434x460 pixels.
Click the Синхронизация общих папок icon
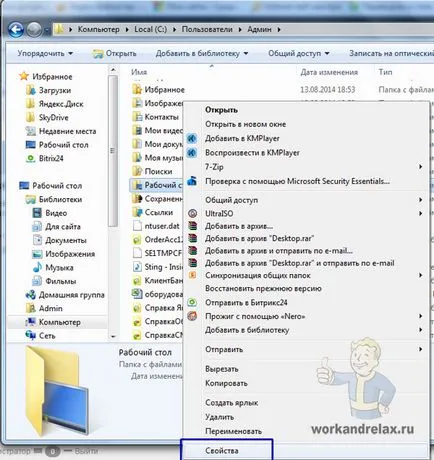(x=192, y=275)
